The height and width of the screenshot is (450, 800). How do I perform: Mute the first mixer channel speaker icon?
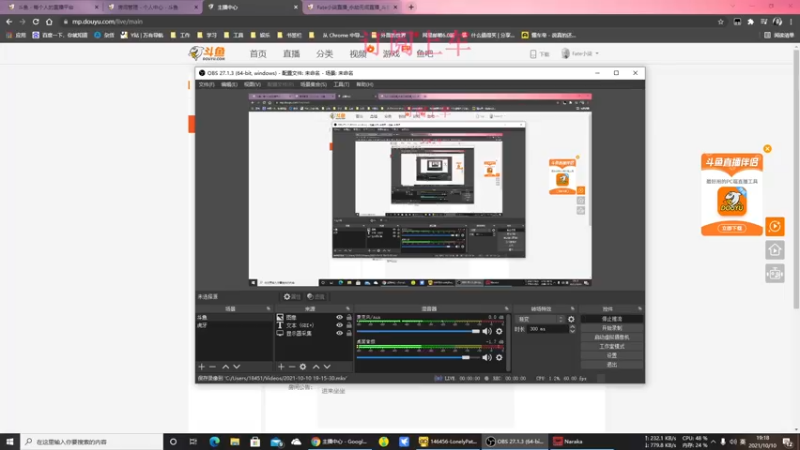click(487, 331)
